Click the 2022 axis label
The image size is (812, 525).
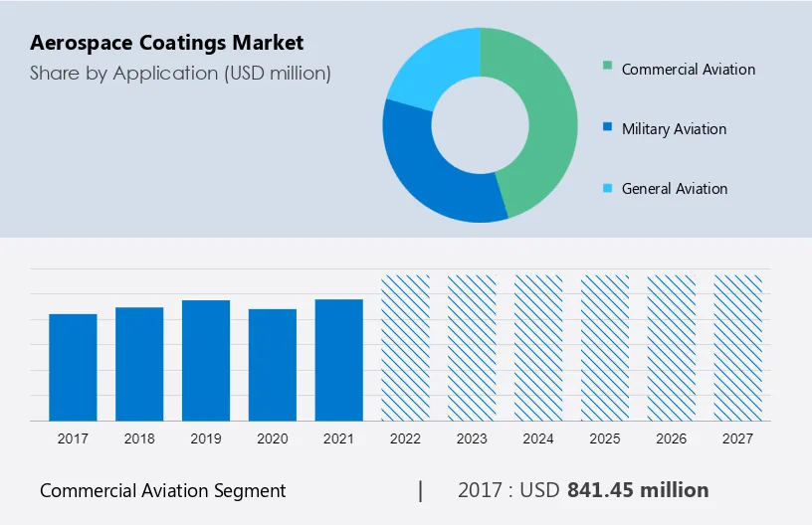405,438
